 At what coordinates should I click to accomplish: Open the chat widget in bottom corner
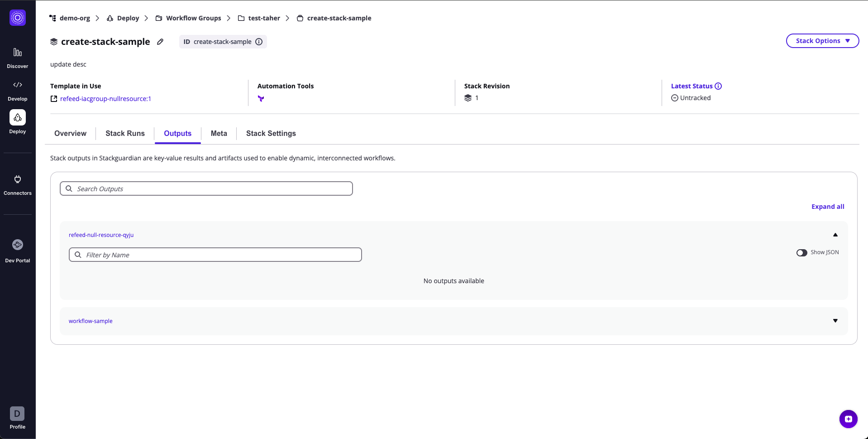click(848, 419)
